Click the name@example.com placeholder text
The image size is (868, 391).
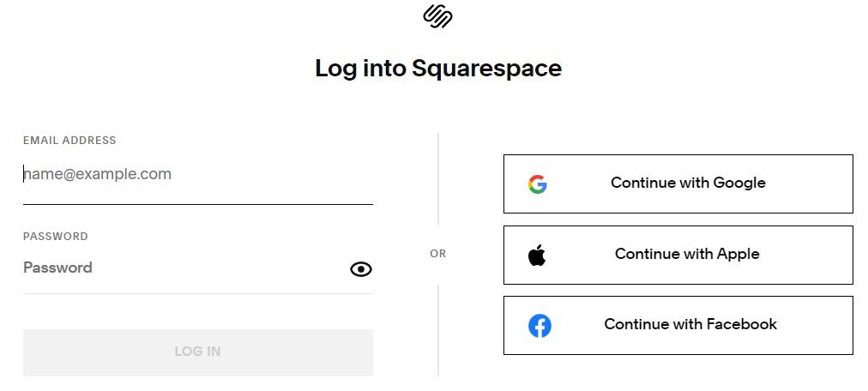(98, 174)
